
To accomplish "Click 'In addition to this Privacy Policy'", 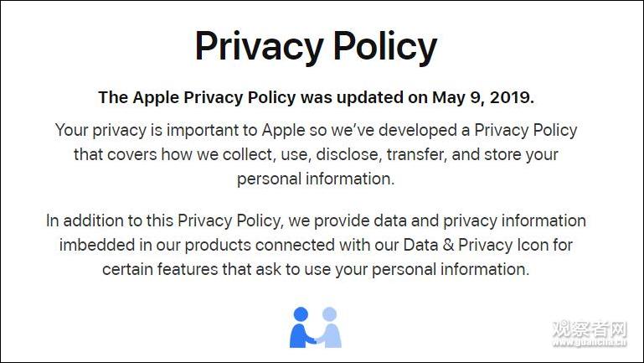I will (x=158, y=221).
